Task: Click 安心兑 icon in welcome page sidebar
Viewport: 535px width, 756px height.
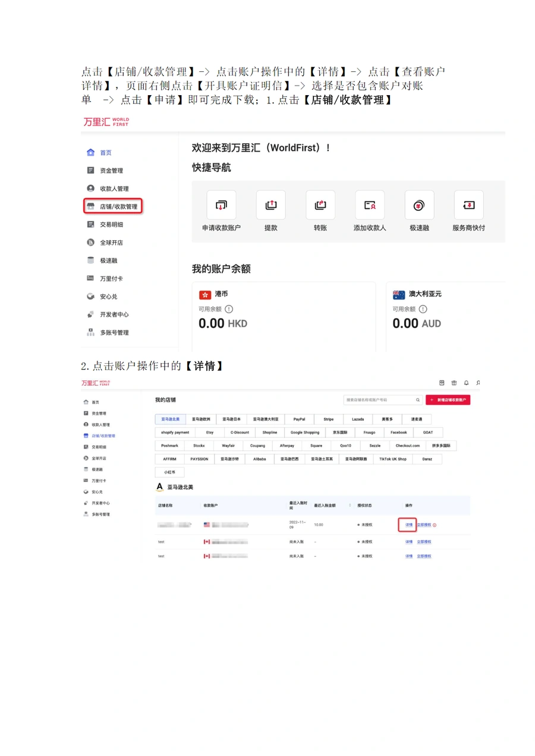Action: click(x=90, y=296)
